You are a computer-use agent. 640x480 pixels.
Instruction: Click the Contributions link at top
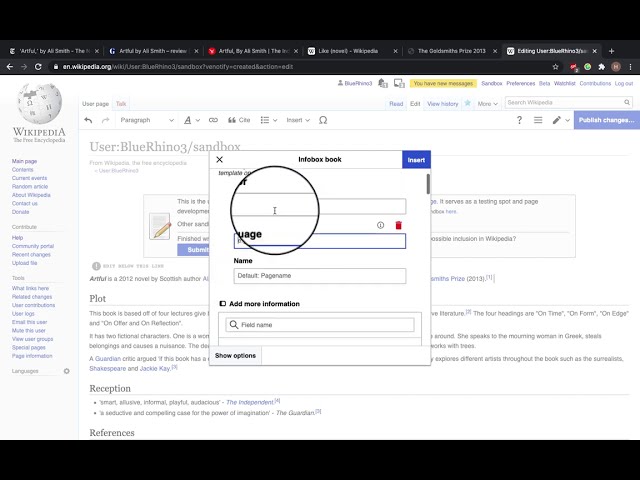pos(595,83)
